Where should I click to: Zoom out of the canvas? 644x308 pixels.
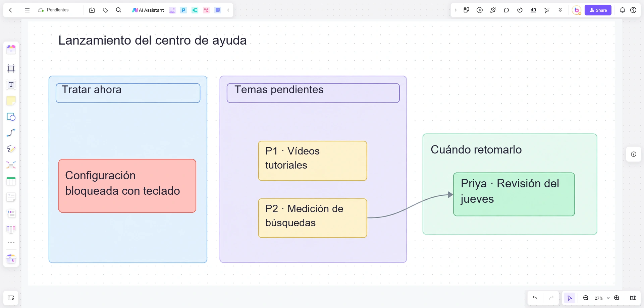tap(586, 298)
